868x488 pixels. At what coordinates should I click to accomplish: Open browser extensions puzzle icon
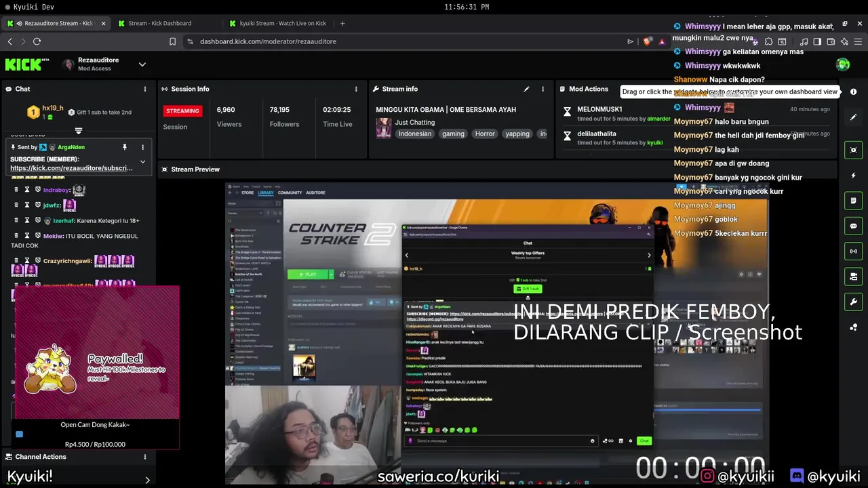click(768, 41)
